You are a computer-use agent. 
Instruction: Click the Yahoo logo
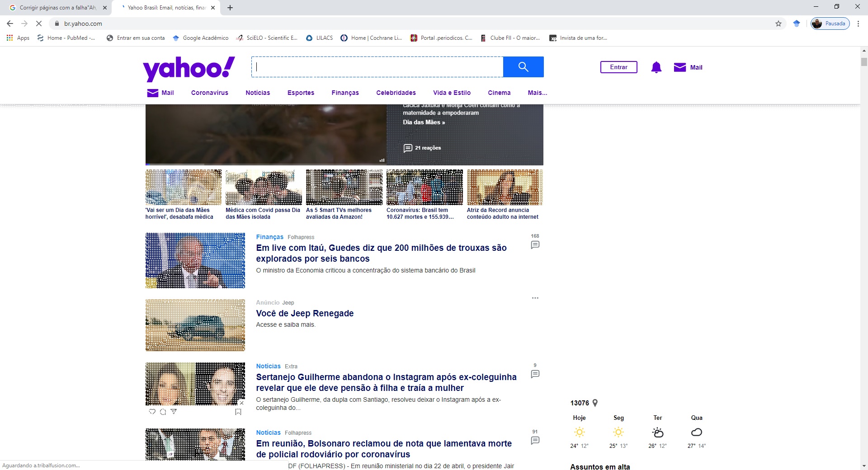(189, 69)
